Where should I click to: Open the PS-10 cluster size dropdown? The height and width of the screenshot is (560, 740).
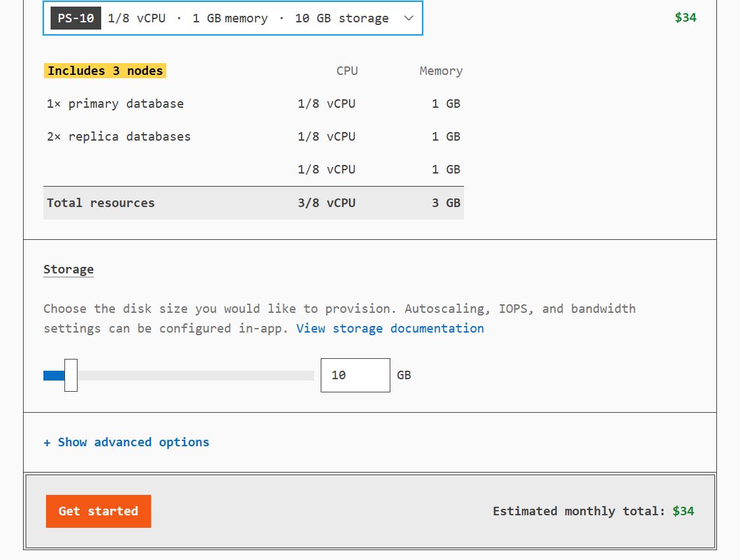click(x=233, y=18)
